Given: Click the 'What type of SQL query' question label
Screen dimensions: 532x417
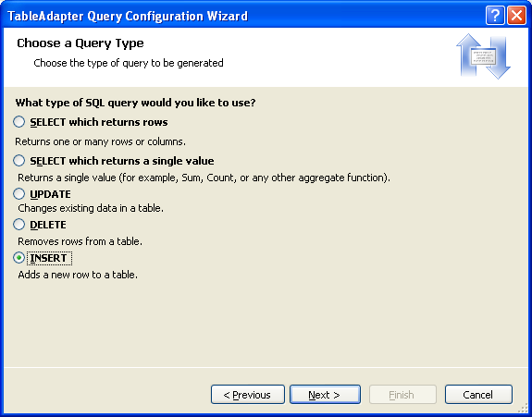Looking at the screenshot, I should (x=135, y=103).
